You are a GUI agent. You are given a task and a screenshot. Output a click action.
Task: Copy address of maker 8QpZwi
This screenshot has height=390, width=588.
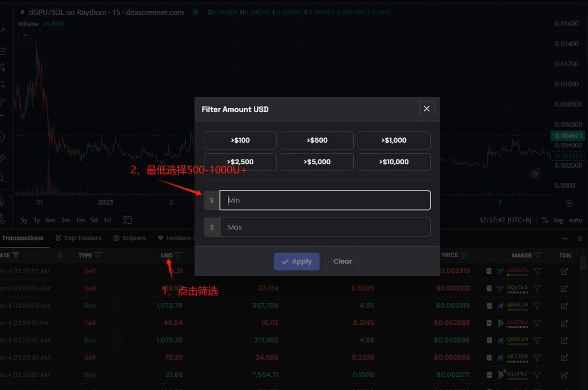(x=489, y=288)
